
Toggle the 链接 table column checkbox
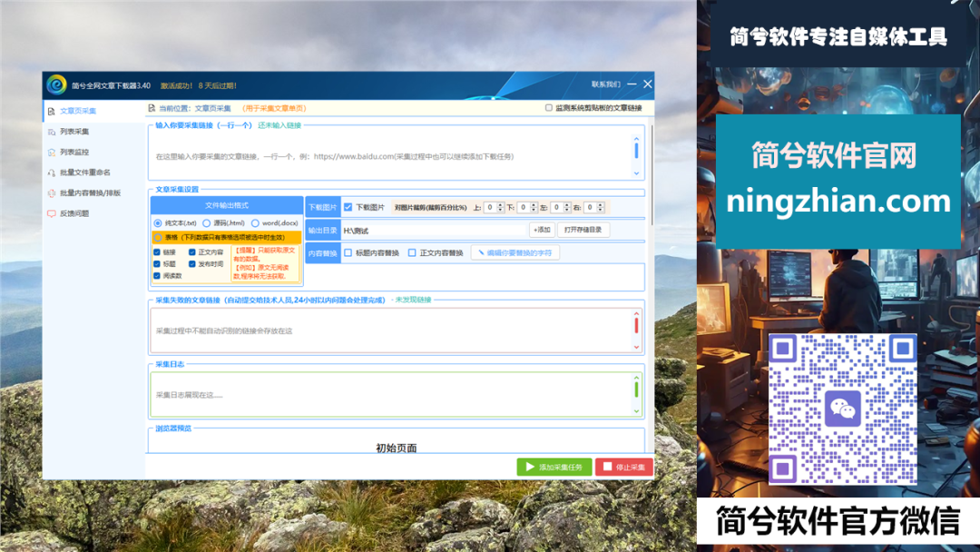click(x=157, y=252)
